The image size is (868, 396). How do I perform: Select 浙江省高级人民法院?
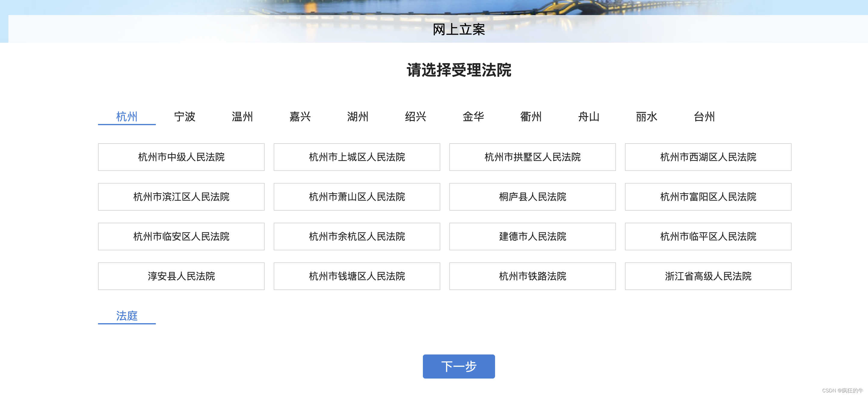pyautogui.click(x=708, y=276)
